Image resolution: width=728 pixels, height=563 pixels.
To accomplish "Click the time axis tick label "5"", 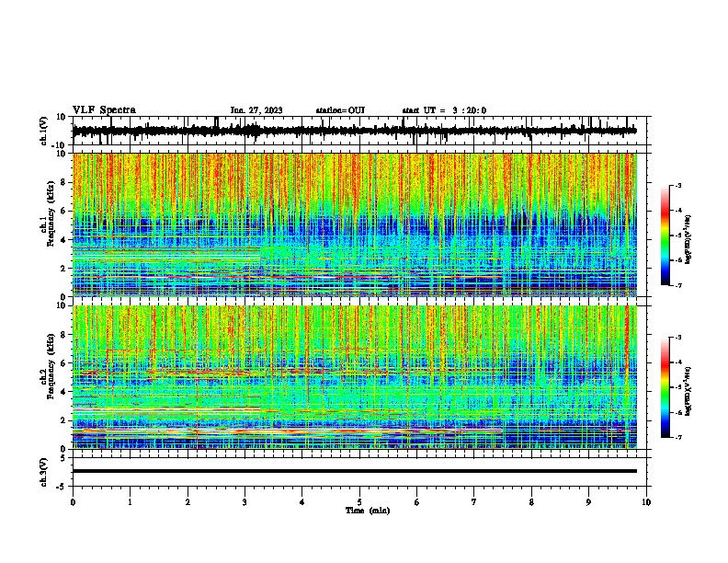I will (359, 502).
